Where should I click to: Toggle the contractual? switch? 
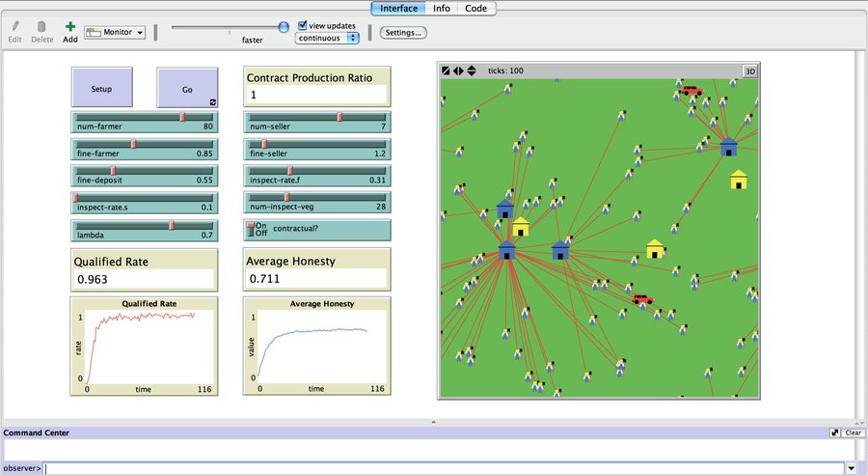pyautogui.click(x=258, y=229)
